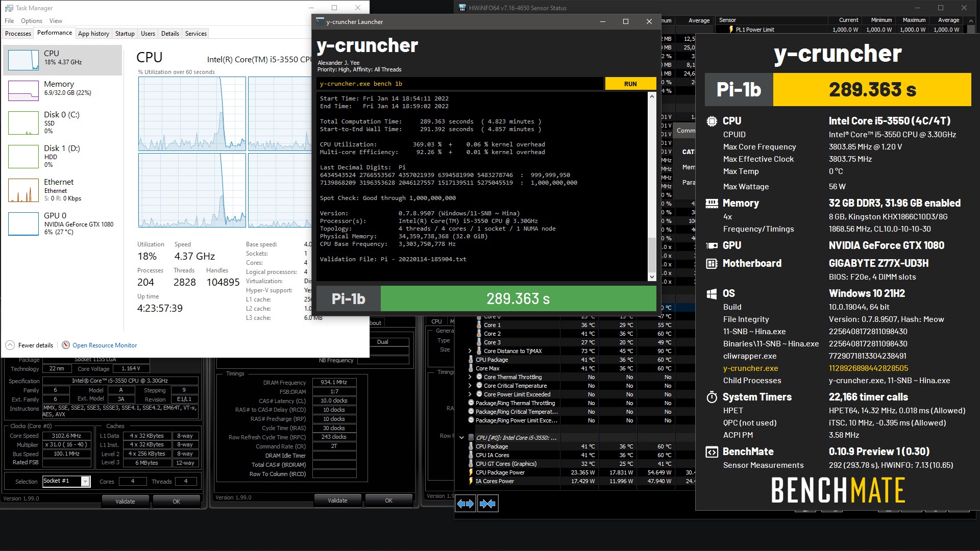Select the Memory graph thumbnail in sidebar
The width and height of the screenshot is (980, 551).
(x=23, y=91)
